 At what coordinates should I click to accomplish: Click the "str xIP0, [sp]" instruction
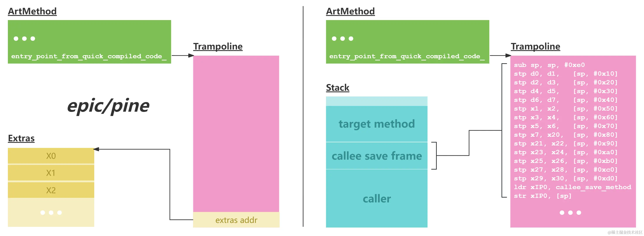543,196
